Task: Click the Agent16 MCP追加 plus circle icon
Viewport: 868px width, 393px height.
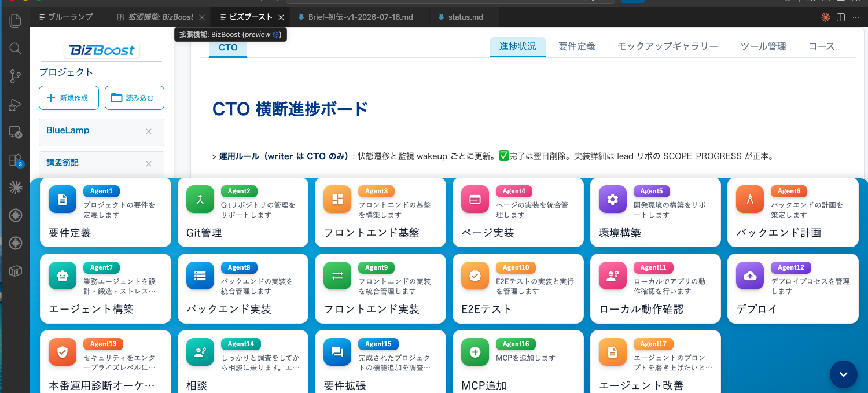Action: click(x=475, y=352)
